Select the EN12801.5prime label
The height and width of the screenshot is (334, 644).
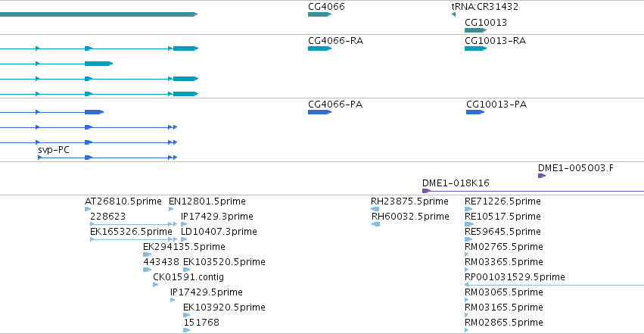(x=207, y=201)
